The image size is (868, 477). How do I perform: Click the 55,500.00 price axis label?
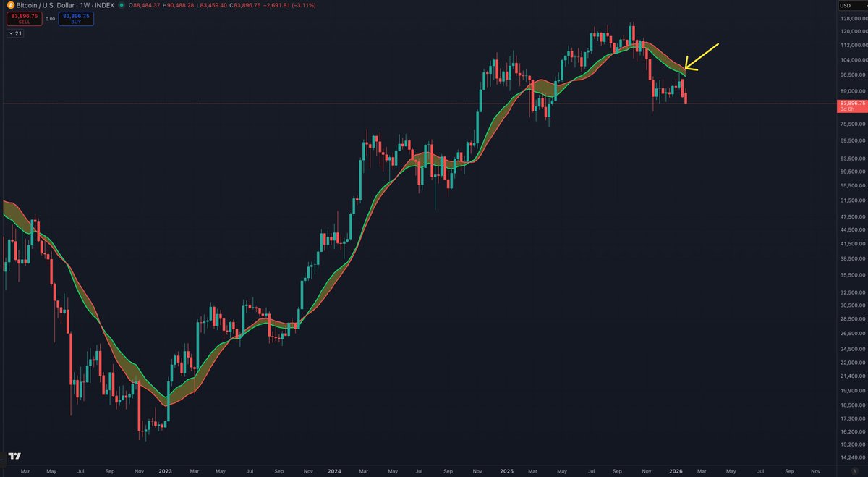[x=851, y=186]
